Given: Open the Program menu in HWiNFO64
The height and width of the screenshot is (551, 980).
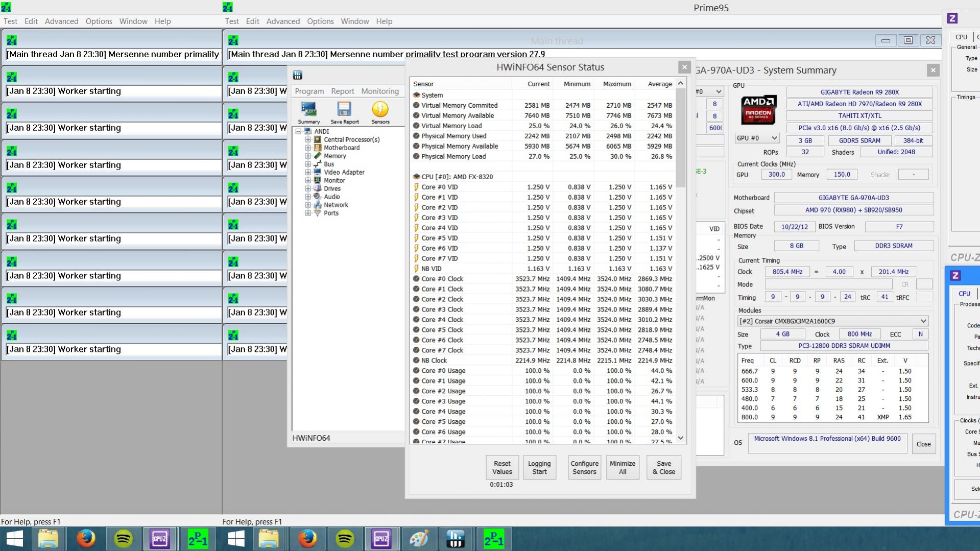Looking at the screenshot, I should click(x=309, y=91).
